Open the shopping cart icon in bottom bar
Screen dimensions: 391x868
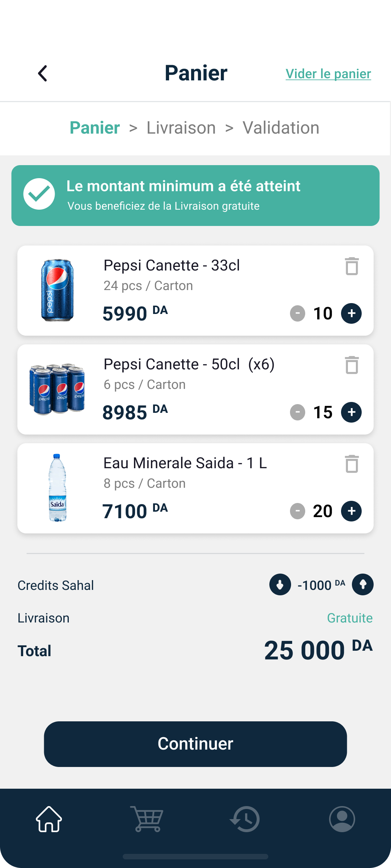(x=147, y=819)
